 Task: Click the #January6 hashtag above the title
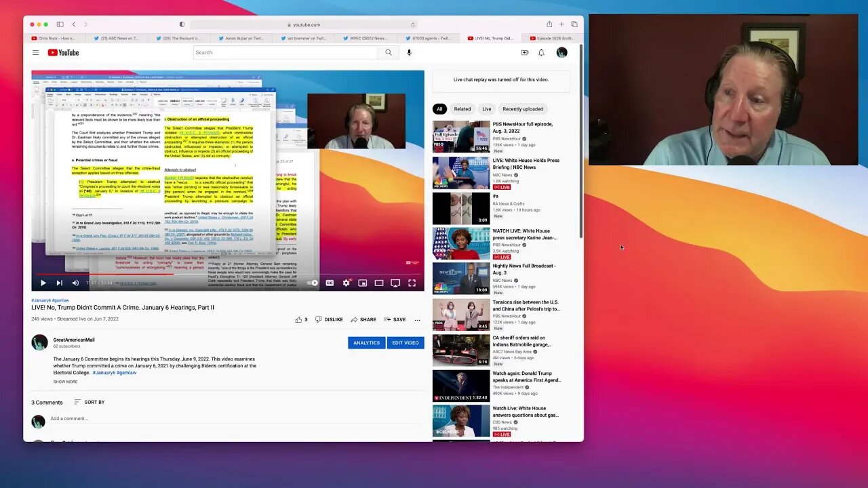39,300
